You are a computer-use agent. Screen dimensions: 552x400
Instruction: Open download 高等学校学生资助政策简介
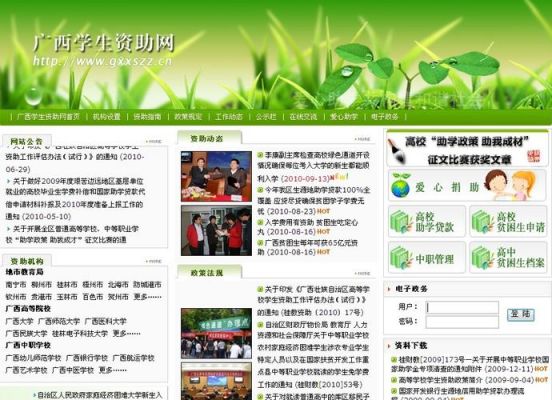[x=470, y=380]
